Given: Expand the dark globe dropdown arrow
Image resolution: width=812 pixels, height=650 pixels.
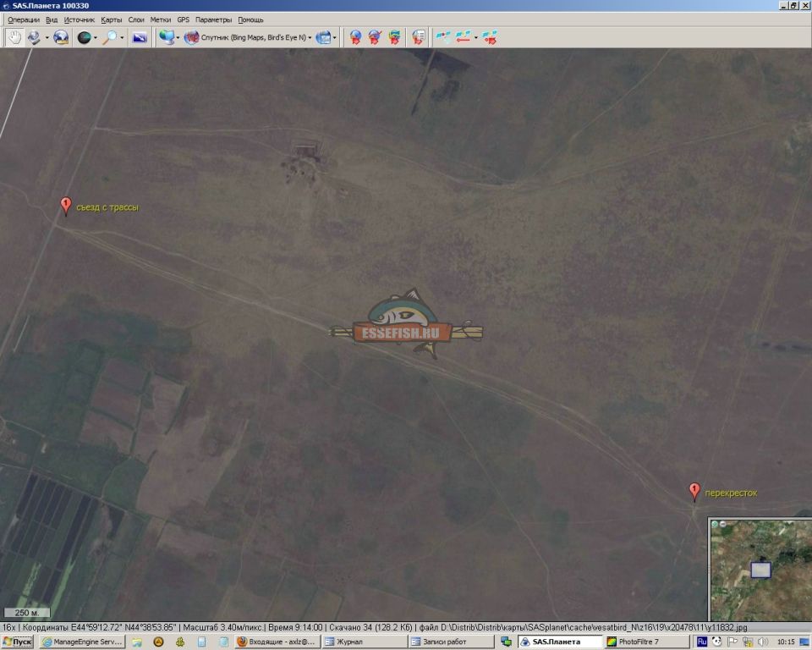Looking at the screenshot, I should pos(96,37).
